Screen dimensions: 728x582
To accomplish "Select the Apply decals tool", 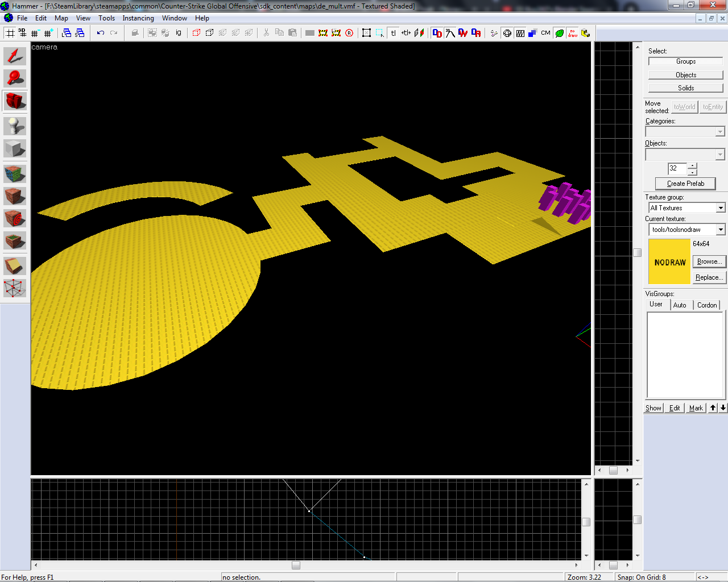I will click(x=15, y=218).
